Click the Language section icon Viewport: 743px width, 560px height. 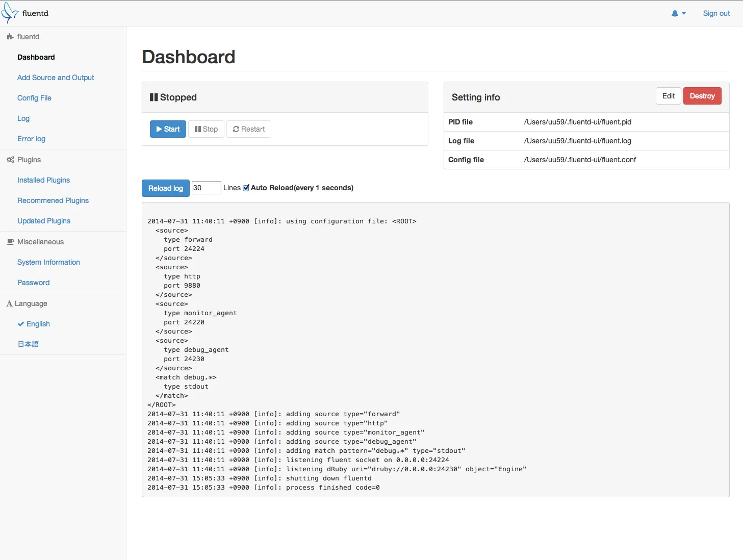tap(9, 303)
